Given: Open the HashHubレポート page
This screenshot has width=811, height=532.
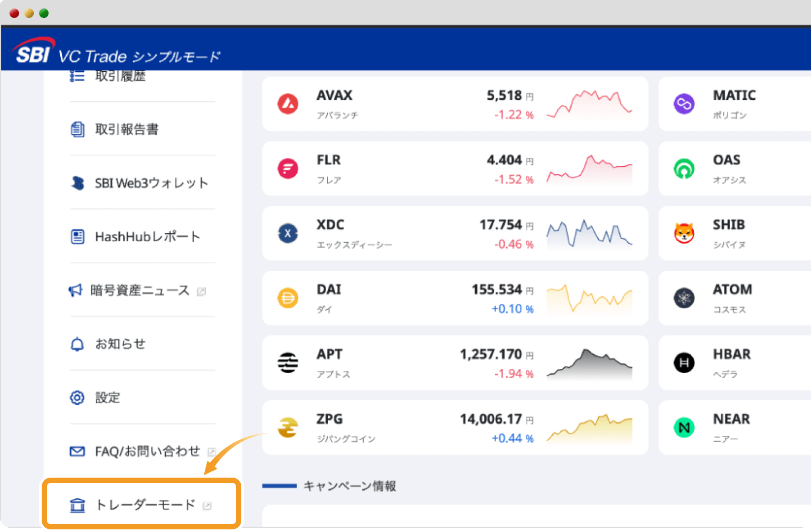Looking at the screenshot, I should coord(146,236).
